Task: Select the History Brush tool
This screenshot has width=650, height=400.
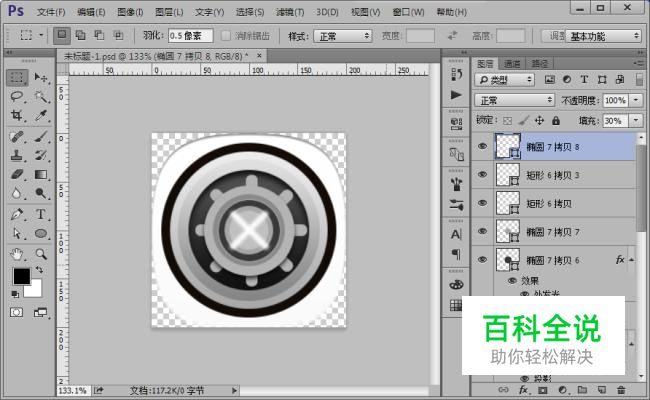Action: (41, 155)
